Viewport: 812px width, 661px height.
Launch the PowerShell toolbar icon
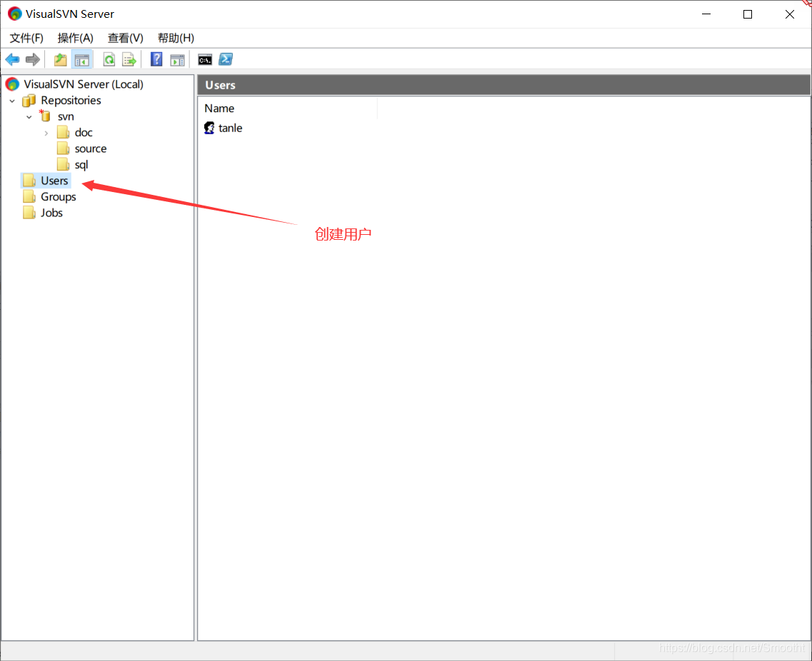tap(226, 59)
